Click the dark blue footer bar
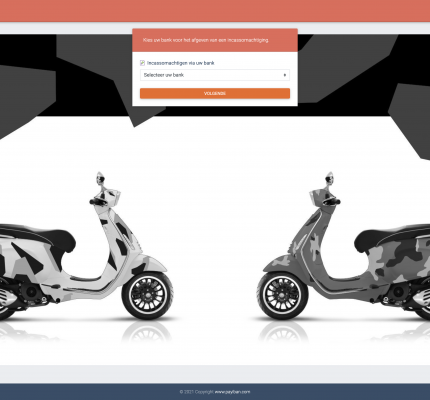This screenshot has width=430, height=400. tap(215, 392)
